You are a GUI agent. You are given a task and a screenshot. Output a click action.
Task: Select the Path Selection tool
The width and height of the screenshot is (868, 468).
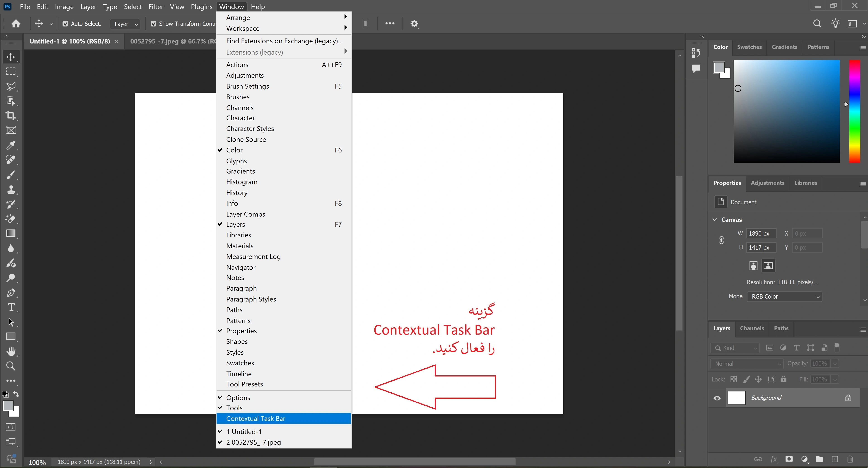pyautogui.click(x=11, y=322)
